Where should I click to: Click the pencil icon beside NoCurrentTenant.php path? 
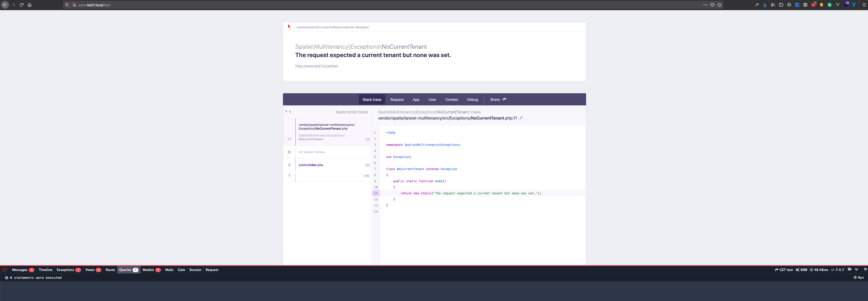pos(521,118)
